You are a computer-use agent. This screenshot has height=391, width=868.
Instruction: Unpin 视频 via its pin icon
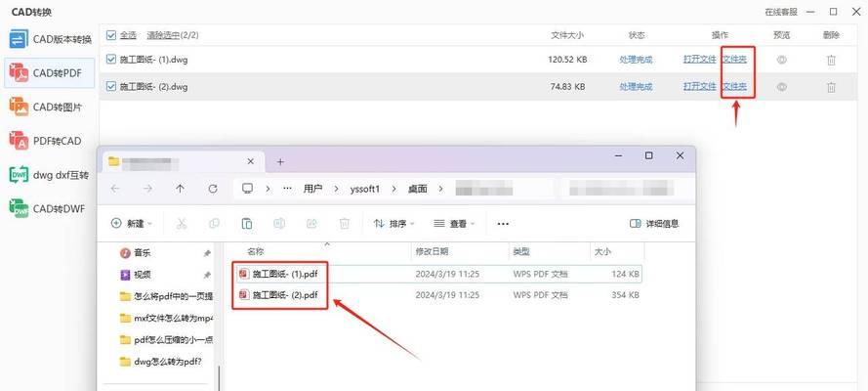pos(206,275)
